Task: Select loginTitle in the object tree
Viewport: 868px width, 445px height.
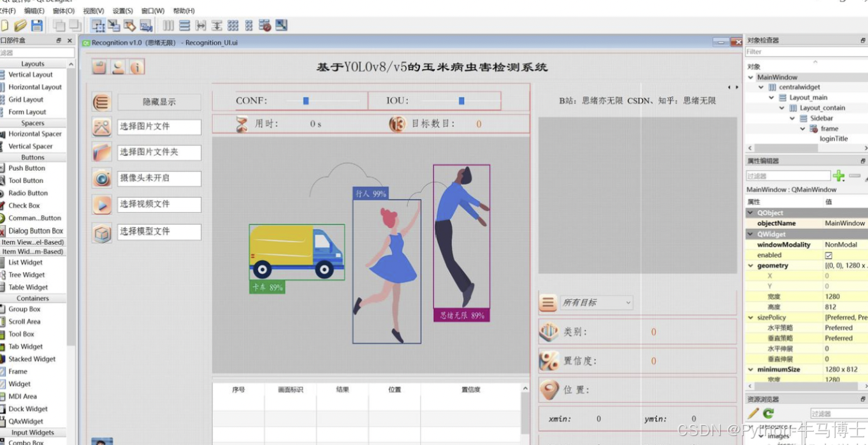Action: [x=834, y=138]
